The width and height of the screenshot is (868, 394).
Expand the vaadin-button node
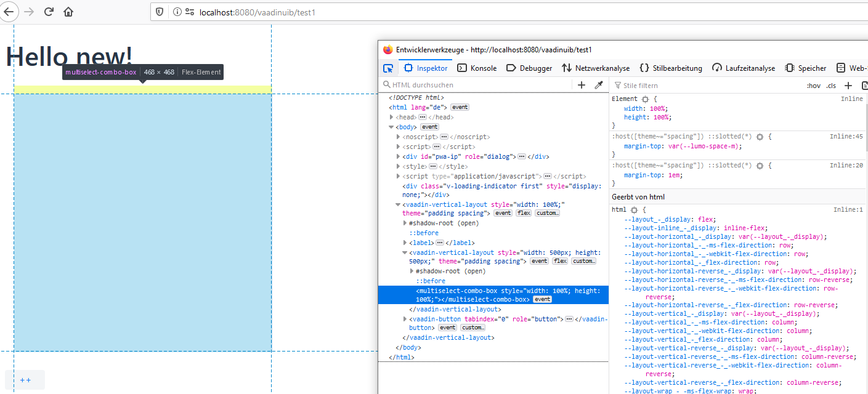(x=405, y=319)
